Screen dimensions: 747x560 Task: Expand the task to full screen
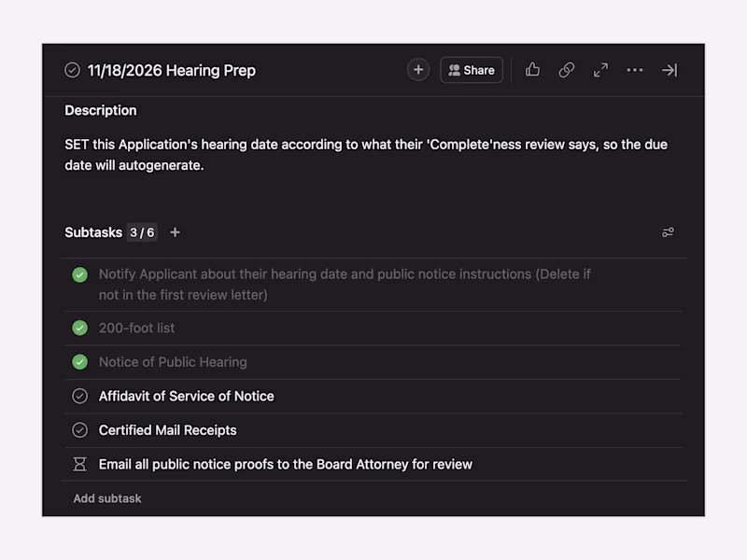click(600, 70)
